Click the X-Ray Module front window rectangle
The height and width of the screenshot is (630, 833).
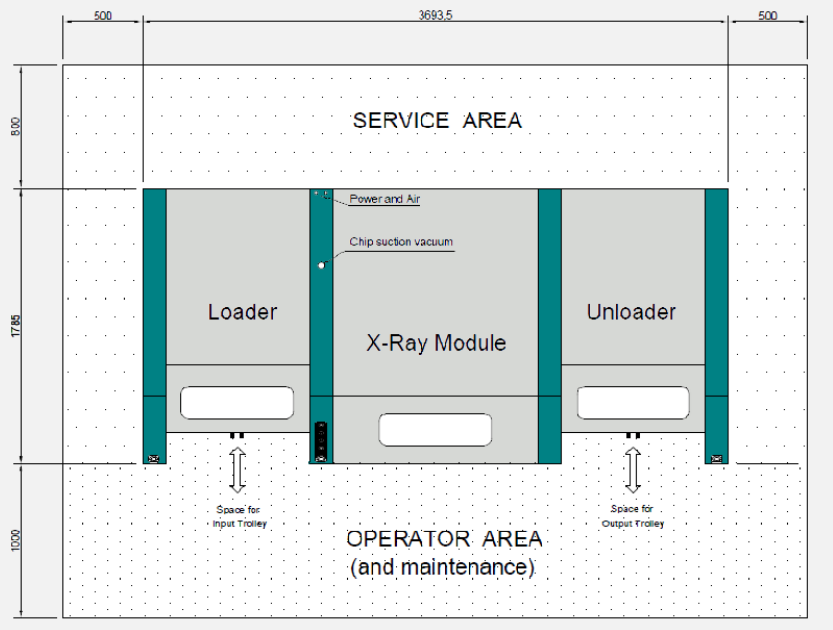click(x=435, y=429)
